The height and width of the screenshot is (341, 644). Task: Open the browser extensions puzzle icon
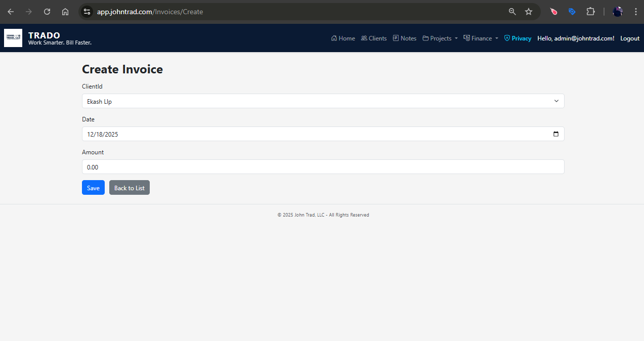click(x=590, y=11)
